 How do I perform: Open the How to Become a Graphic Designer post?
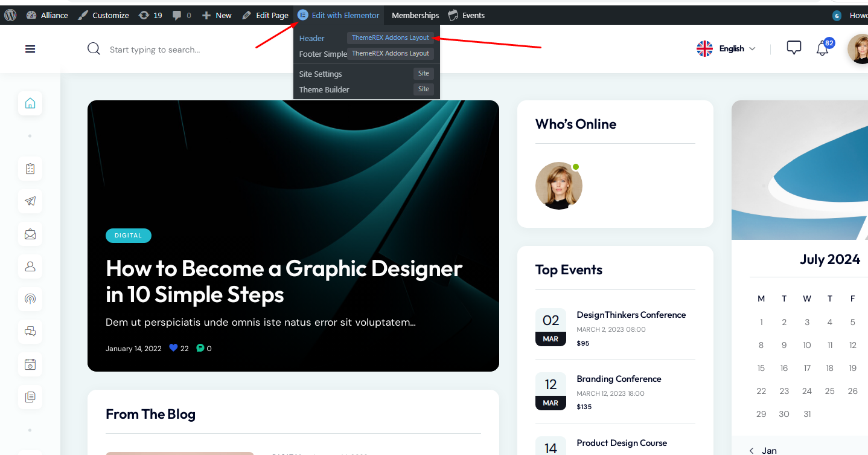click(x=284, y=281)
